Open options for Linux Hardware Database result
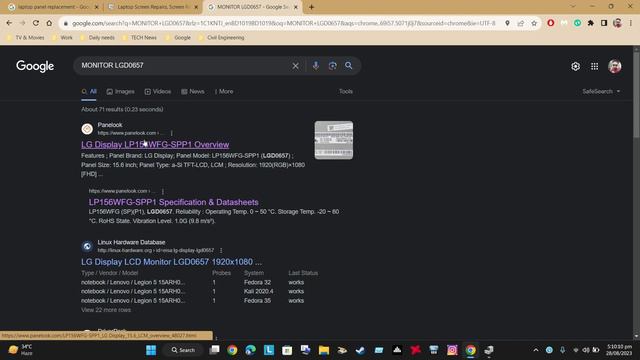The height and width of the screenshot is (360, 640). click(x=221, y=250)
